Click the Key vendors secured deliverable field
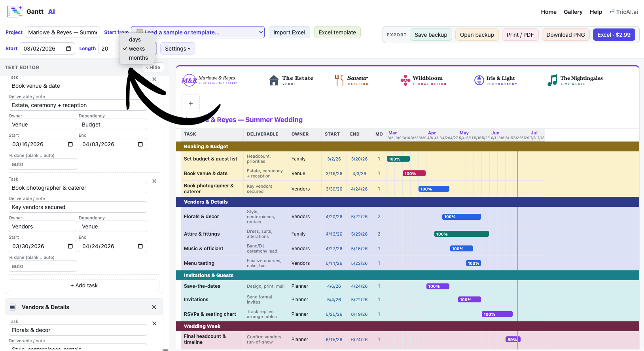 pyautogui.click(x=78, y=207)
